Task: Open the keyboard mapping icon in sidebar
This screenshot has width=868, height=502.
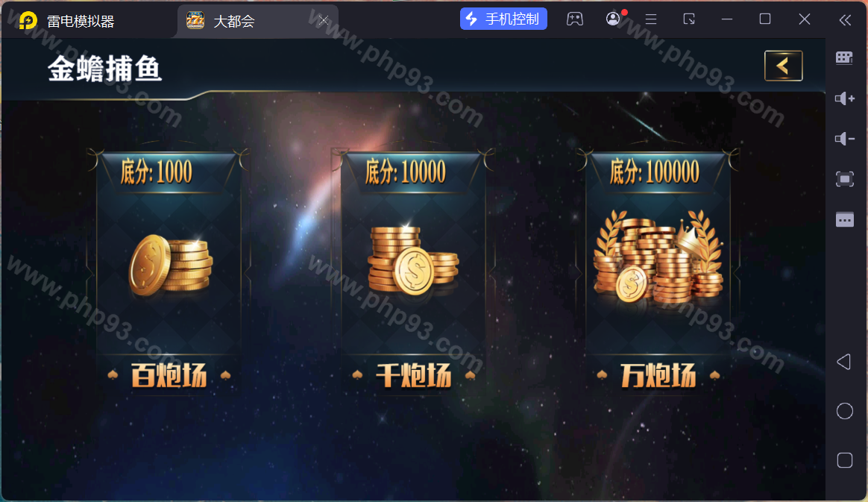Action: tap(844, 58)
